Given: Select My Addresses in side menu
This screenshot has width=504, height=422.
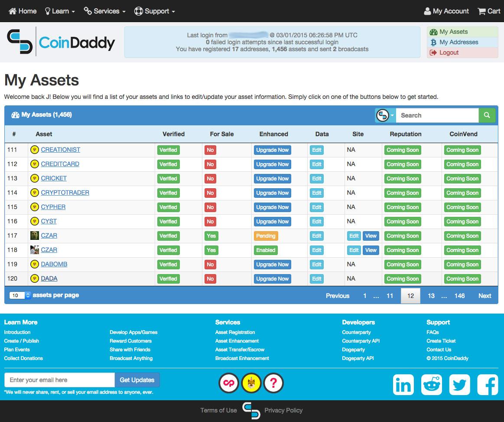Looking at the screenshot, I should tap(462, 42).
